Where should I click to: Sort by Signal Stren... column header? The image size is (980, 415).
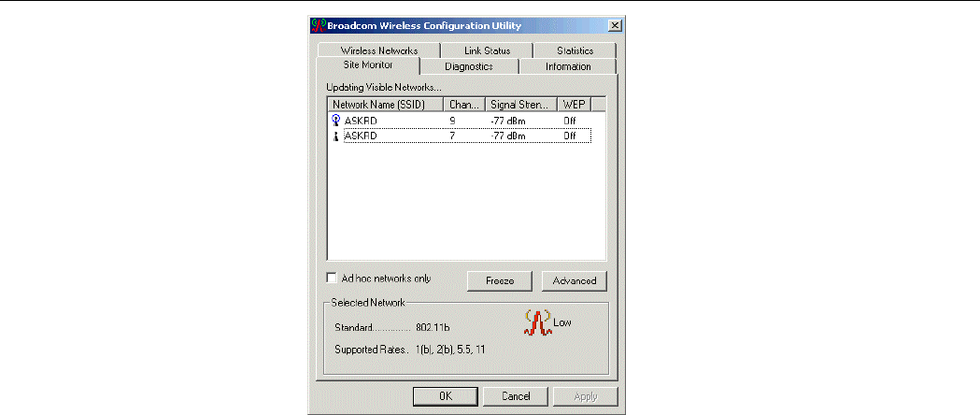[x=521, y=105]
